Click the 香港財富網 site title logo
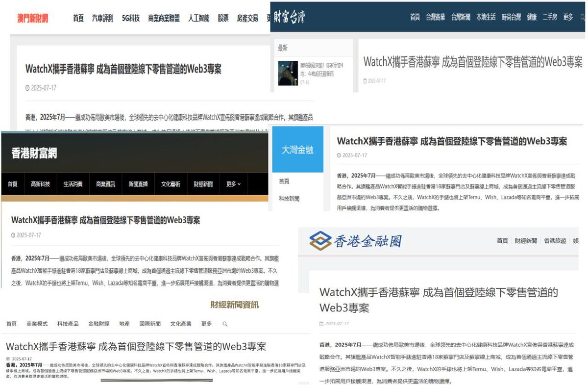 click(34, 153)
